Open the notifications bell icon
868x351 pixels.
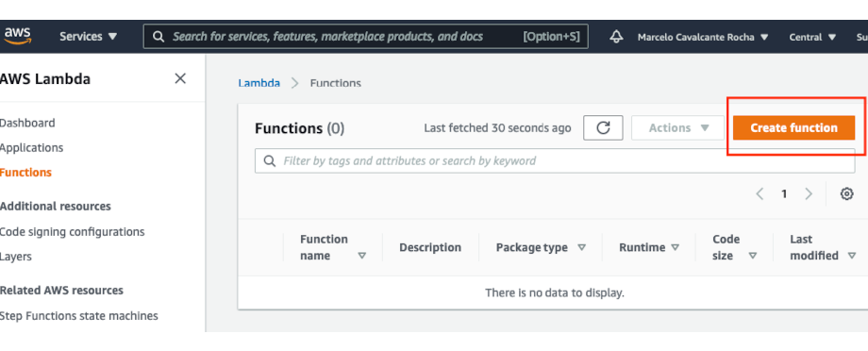(x=616, y=37)
